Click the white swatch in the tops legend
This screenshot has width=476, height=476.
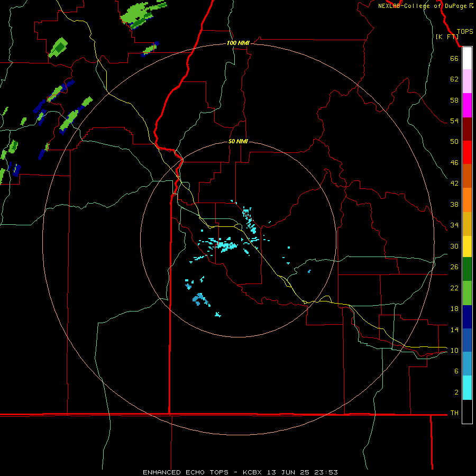[x=467, y=58]
